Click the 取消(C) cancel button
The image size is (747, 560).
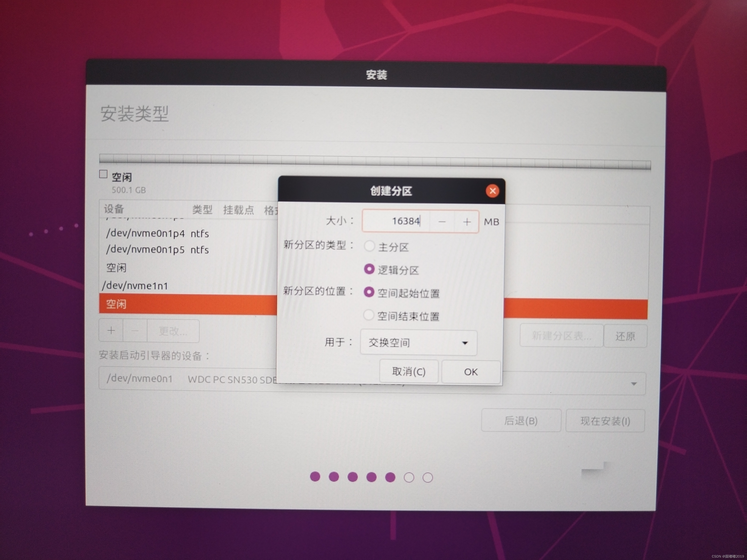click(x=409, y=372)
